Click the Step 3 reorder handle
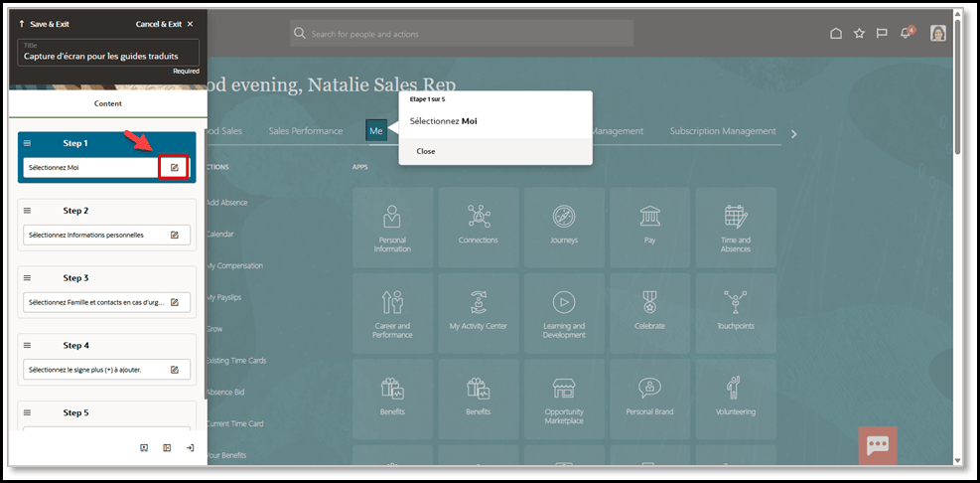The height and width of the screenshot is (483, 980). [x=28, y=278]
